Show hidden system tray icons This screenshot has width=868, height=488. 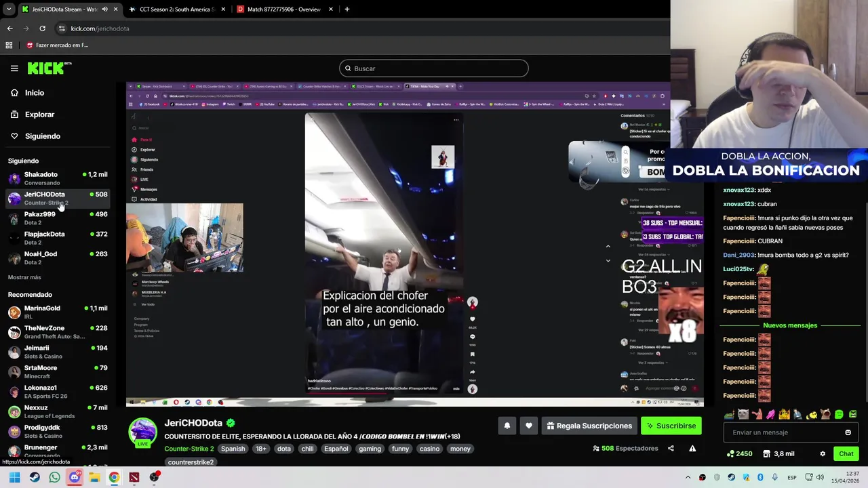pos(688,478)
